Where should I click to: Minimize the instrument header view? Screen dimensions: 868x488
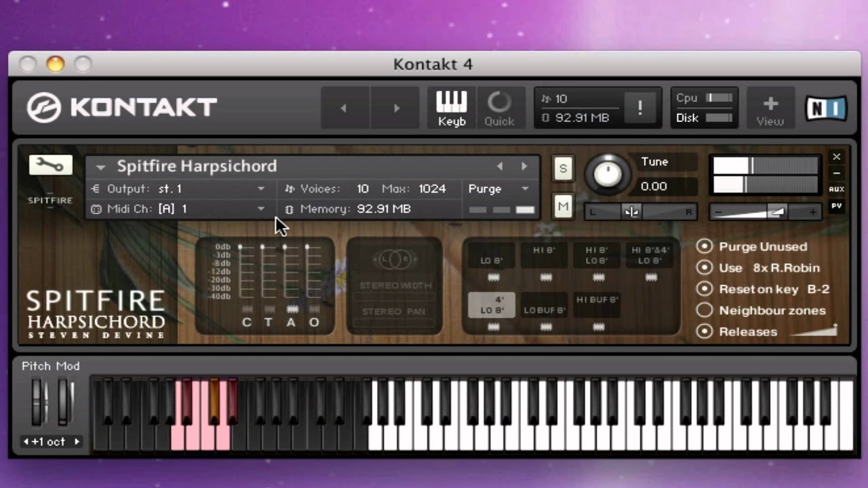coord(837,173)
